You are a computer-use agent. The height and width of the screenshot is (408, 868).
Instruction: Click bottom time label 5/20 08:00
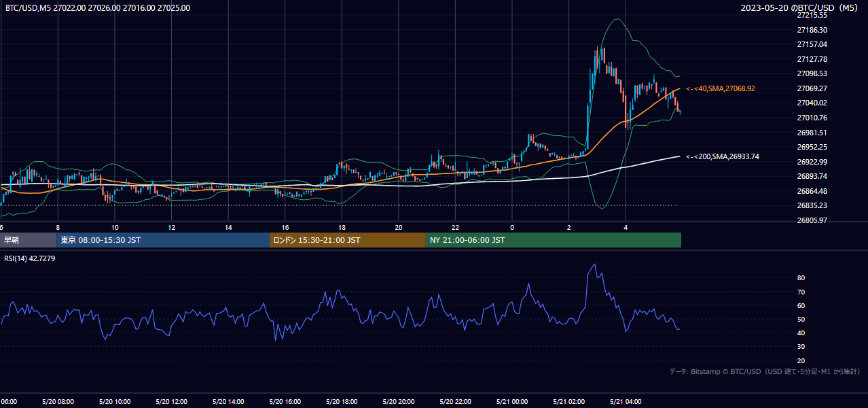coord(58,402)
